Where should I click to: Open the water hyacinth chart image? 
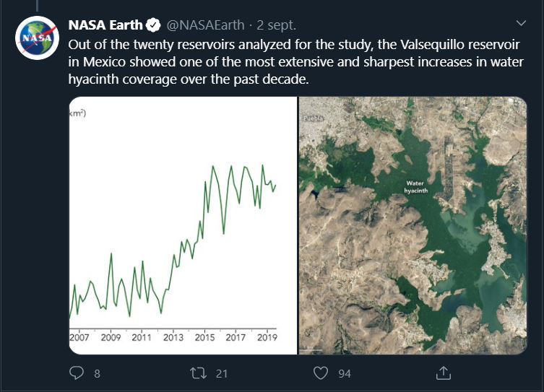pos(183,226)
